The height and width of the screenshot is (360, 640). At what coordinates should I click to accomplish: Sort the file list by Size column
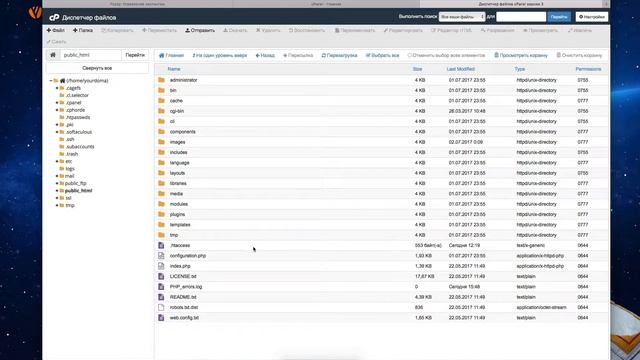417,69
